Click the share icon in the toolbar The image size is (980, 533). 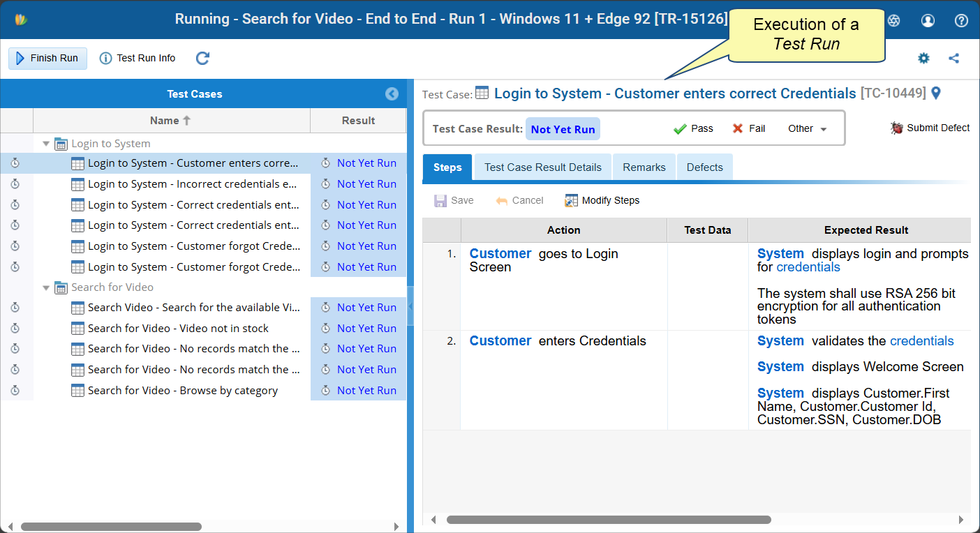tap(954, 58)
